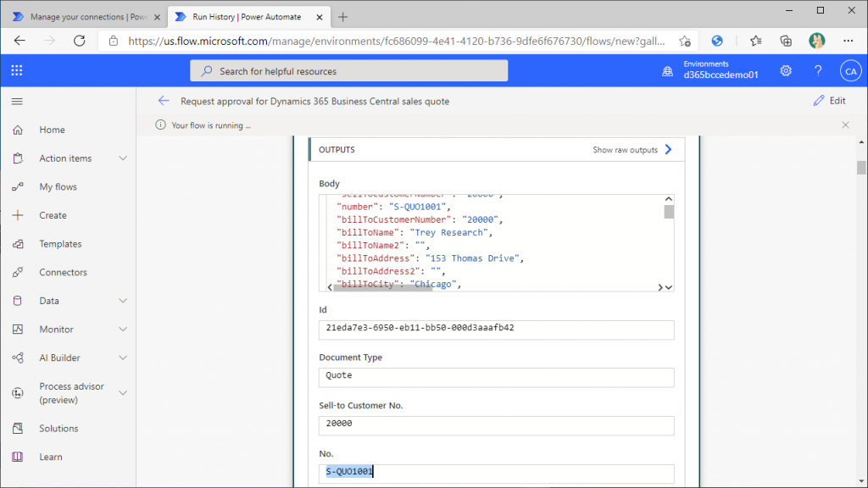This screenshot has width=868, height=488.
Task: Expand Monitor submenu chevron
Action: [x=123, y=330]
